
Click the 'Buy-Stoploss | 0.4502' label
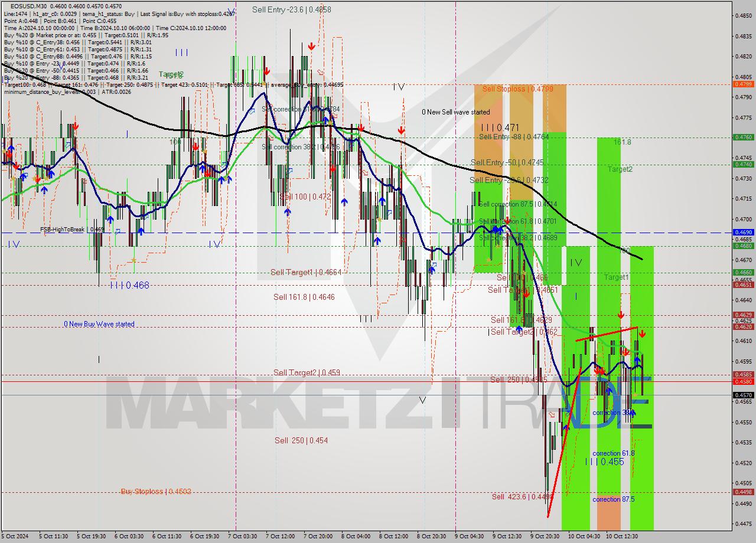[x=156, y=491]
